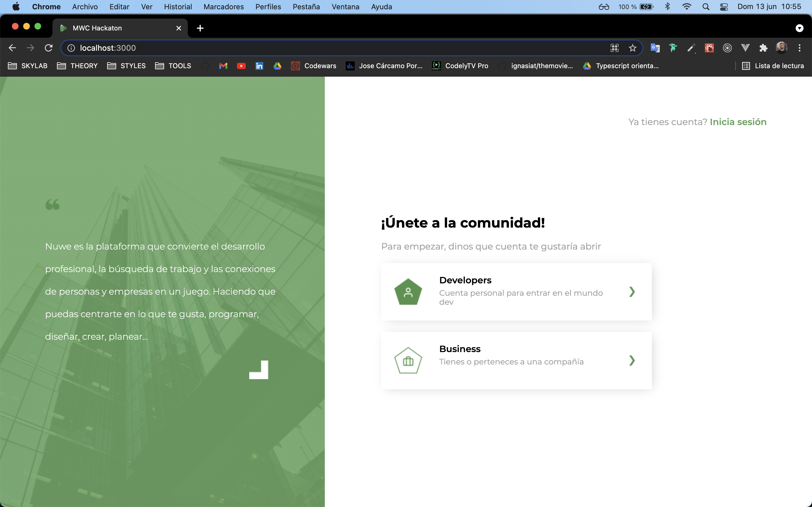Reload the page using refresh icon

tap(49, 48)
